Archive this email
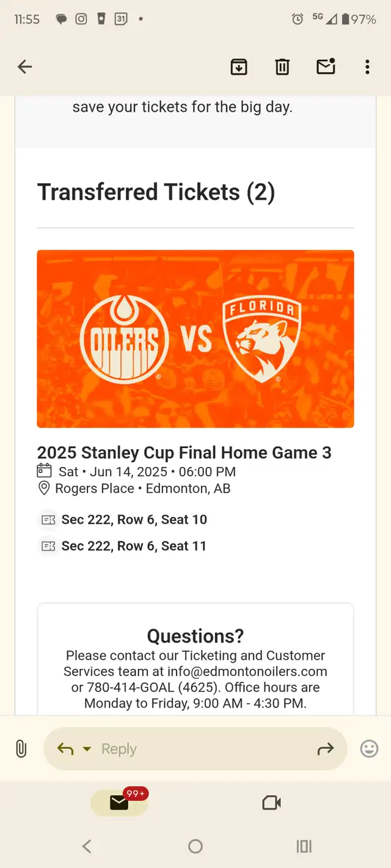This screenshot has height=868, width=391. [238, 67]
